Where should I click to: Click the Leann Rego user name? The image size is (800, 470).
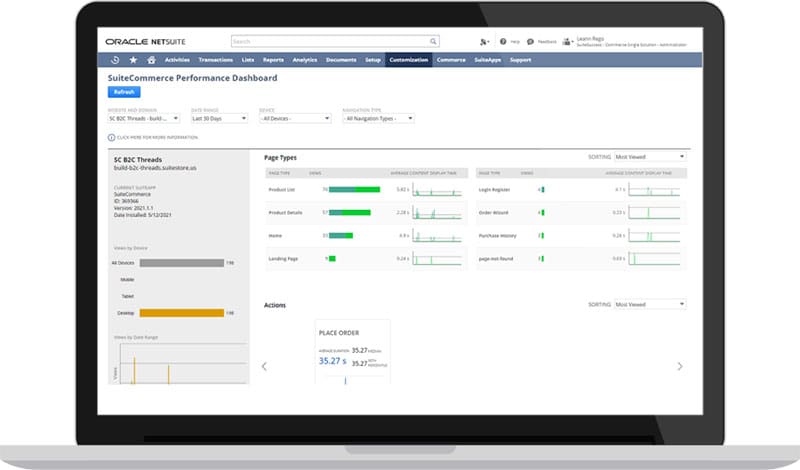pyautogui.click(x=590, y=39)
